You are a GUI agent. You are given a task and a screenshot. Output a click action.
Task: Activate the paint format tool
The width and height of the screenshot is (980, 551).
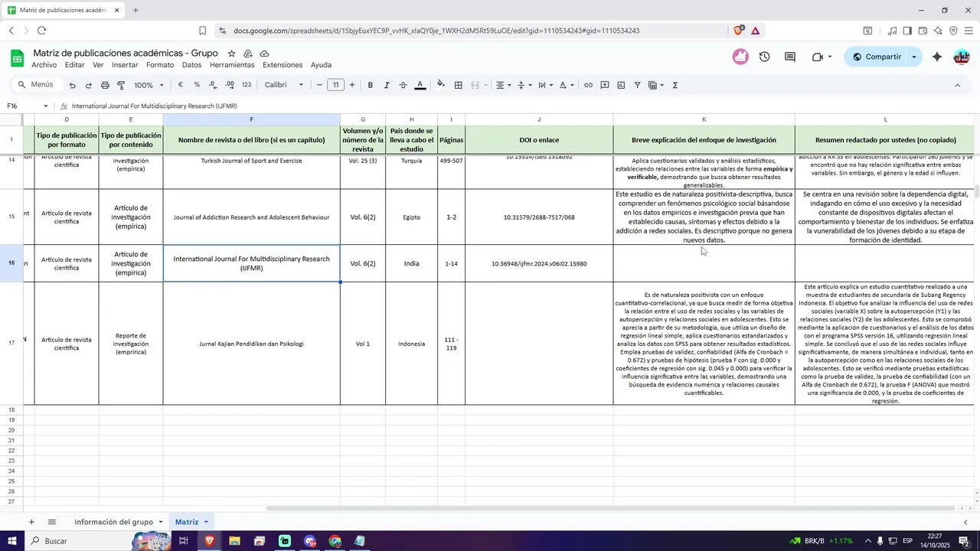click(x=121, y=85)
